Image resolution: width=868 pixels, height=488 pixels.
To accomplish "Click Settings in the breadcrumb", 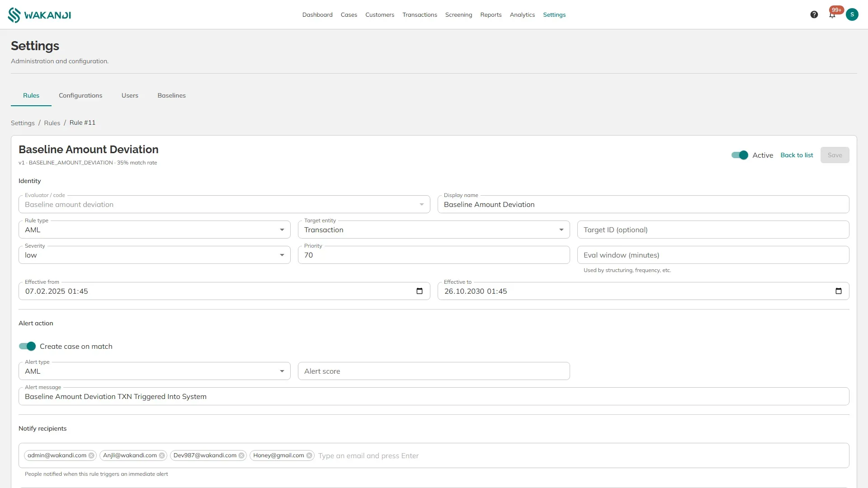I will click(23, 123).
